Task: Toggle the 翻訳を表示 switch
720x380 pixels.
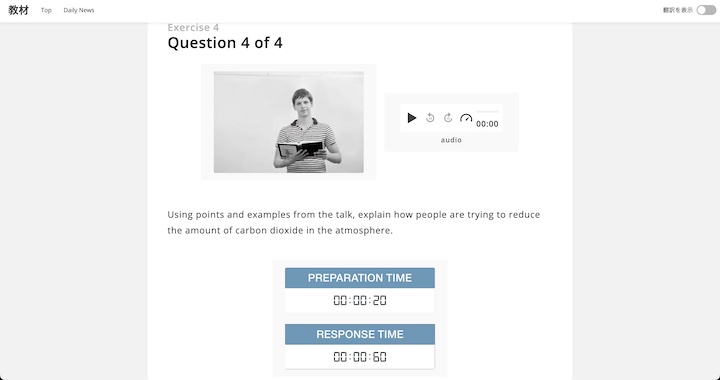Action: [x=706, y=10]
